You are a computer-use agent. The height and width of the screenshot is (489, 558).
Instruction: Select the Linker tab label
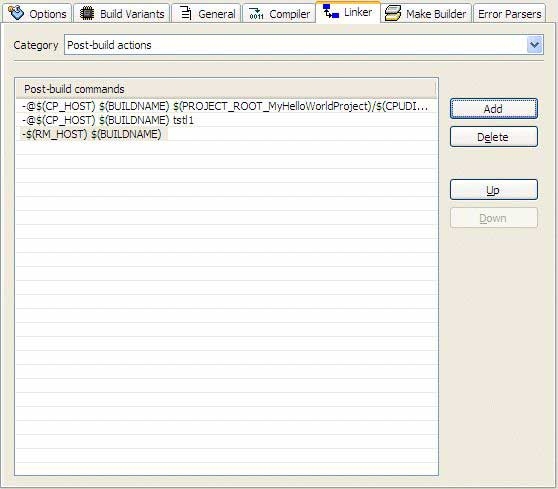pyautogui.click(x=358, y=12)
